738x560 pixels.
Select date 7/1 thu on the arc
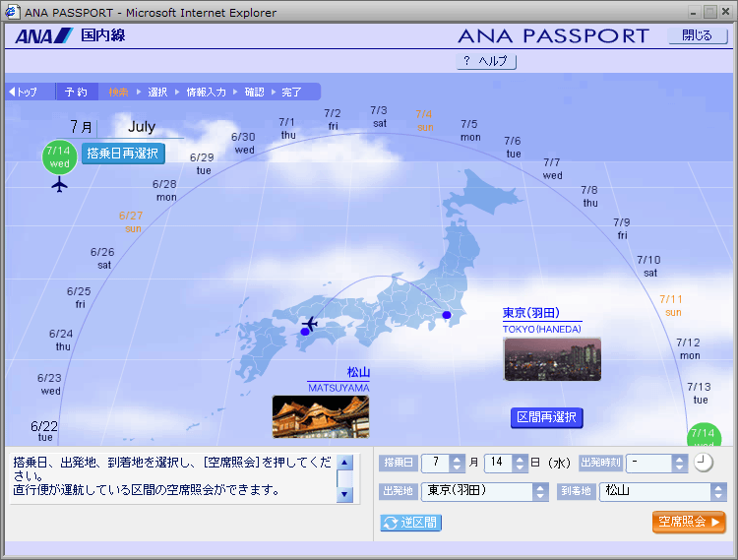[x=287, y=129]
